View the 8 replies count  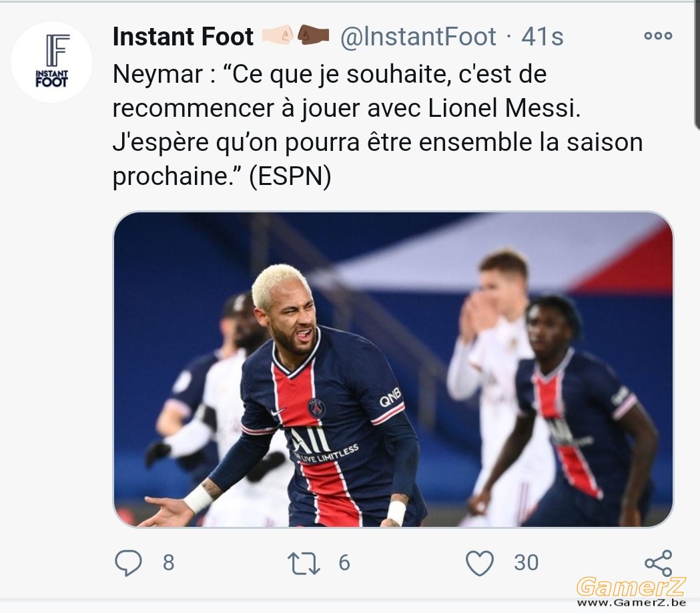168,562
